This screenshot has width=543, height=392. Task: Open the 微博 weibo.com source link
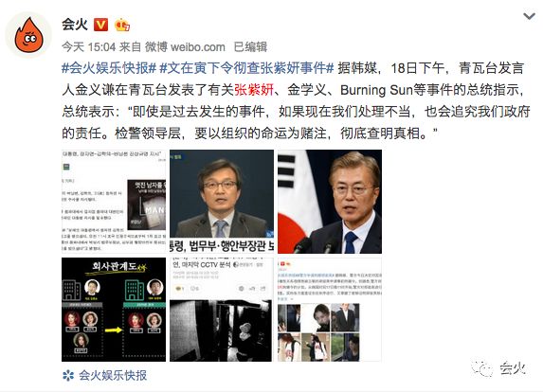pos(185,46)
